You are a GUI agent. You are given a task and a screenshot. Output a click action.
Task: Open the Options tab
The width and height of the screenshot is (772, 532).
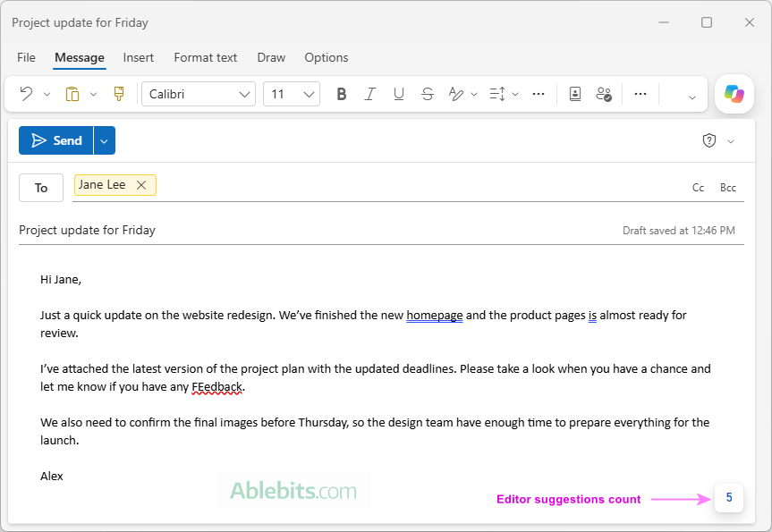click(326, 57)
